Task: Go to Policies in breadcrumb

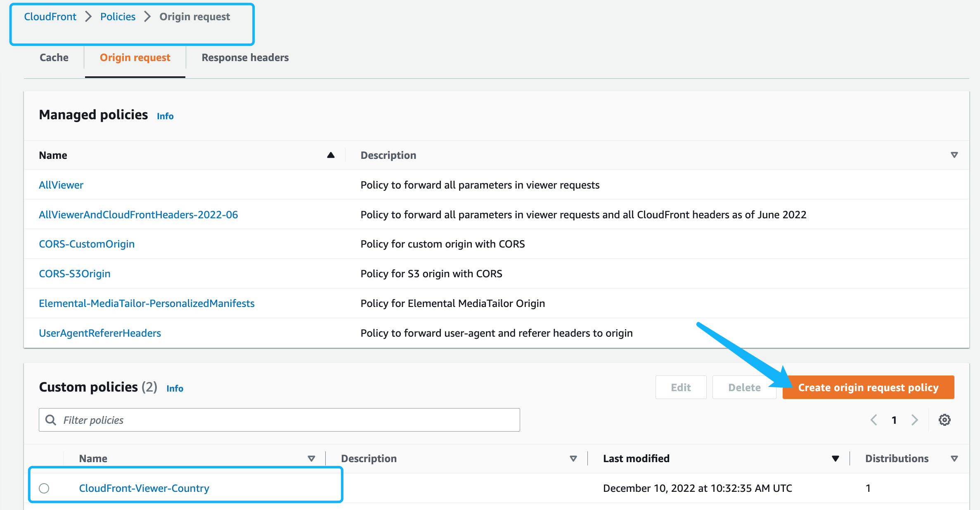Action: (x=118, y=17)
